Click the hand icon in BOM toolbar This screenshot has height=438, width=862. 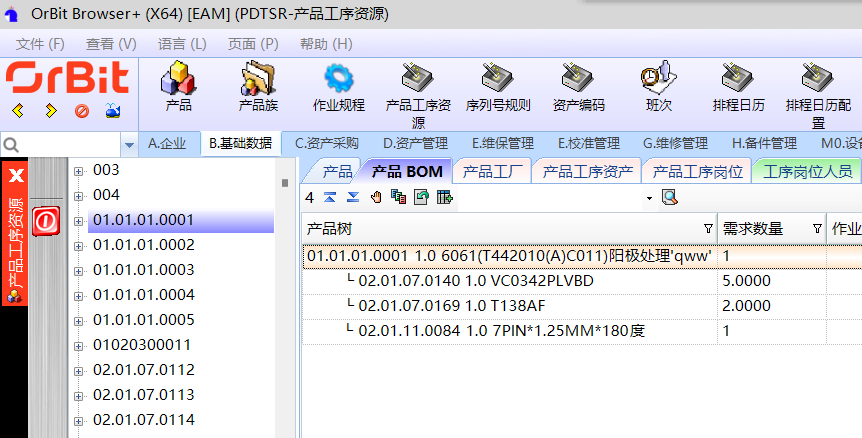click(x=376, y=197)
